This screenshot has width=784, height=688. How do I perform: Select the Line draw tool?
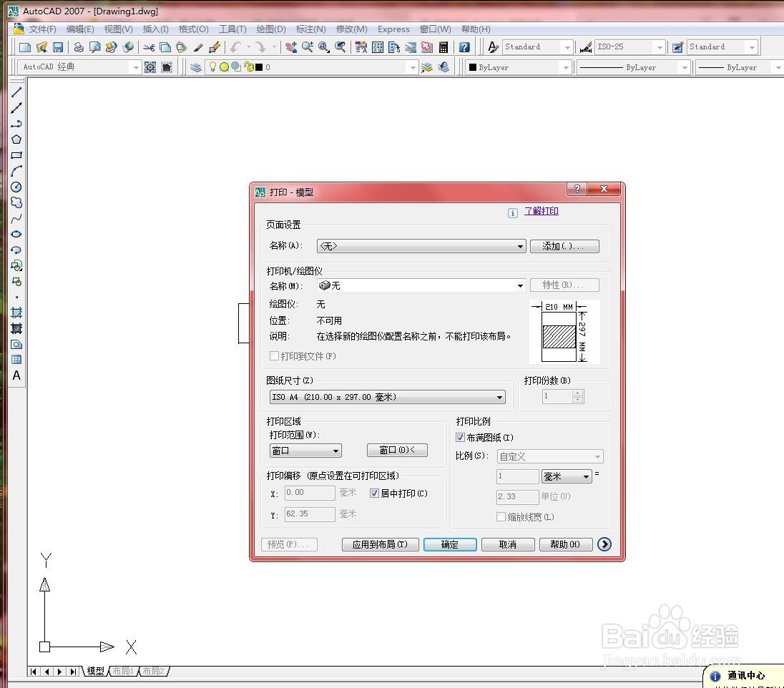point(16,92)
